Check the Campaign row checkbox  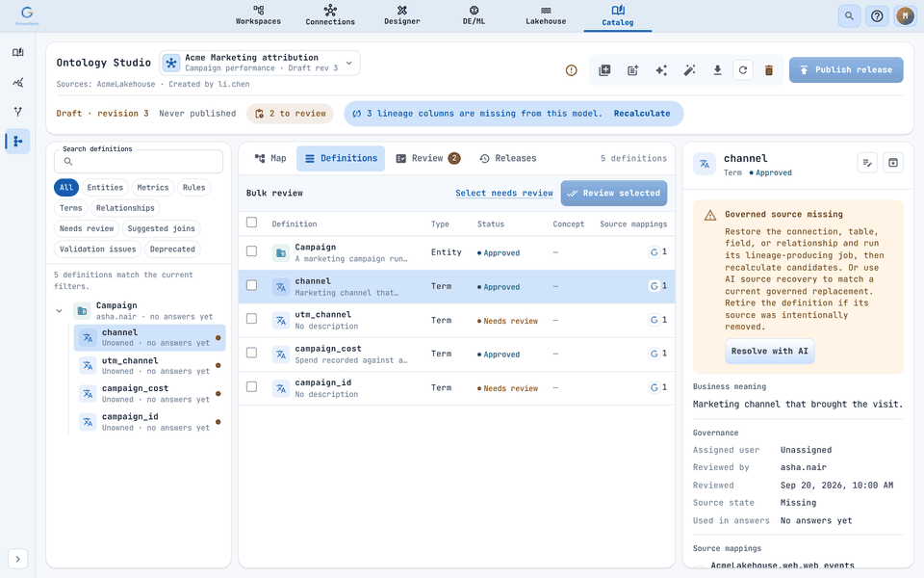tap(251, 251)
